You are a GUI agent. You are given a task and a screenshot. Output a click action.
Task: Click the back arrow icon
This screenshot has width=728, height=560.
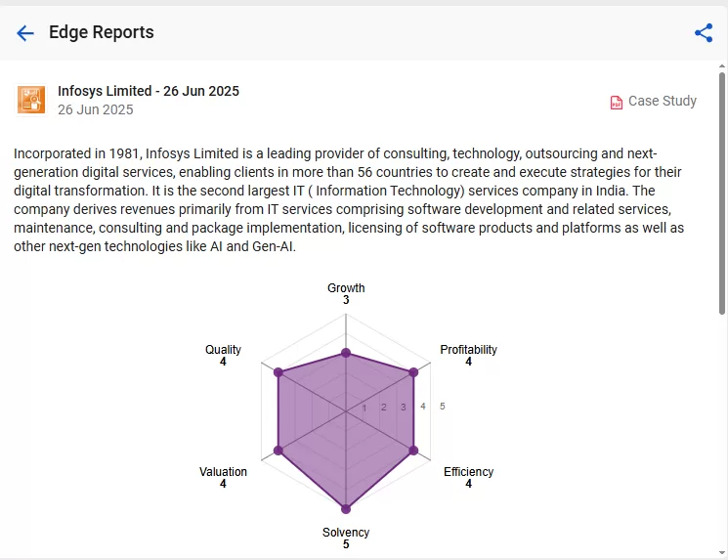25,33
